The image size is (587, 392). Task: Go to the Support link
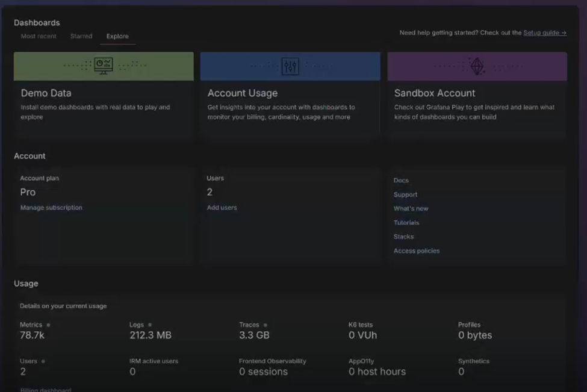(x=405, y=194)
